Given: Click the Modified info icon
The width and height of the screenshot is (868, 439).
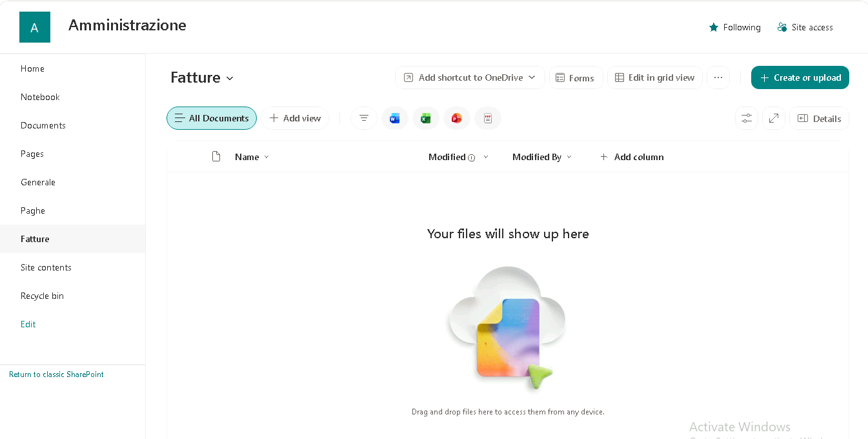Looking at the screenshot, I should tap(472, 158).
